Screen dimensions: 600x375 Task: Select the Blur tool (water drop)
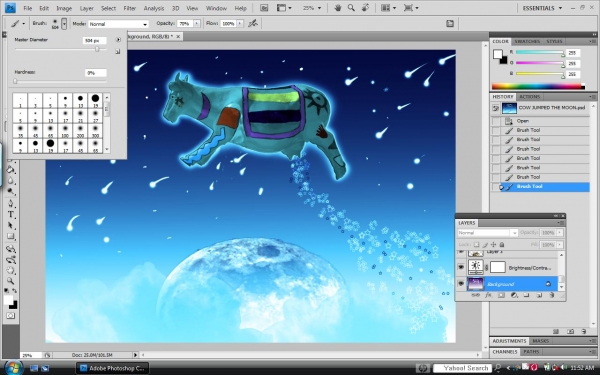[x=11, y=181]
